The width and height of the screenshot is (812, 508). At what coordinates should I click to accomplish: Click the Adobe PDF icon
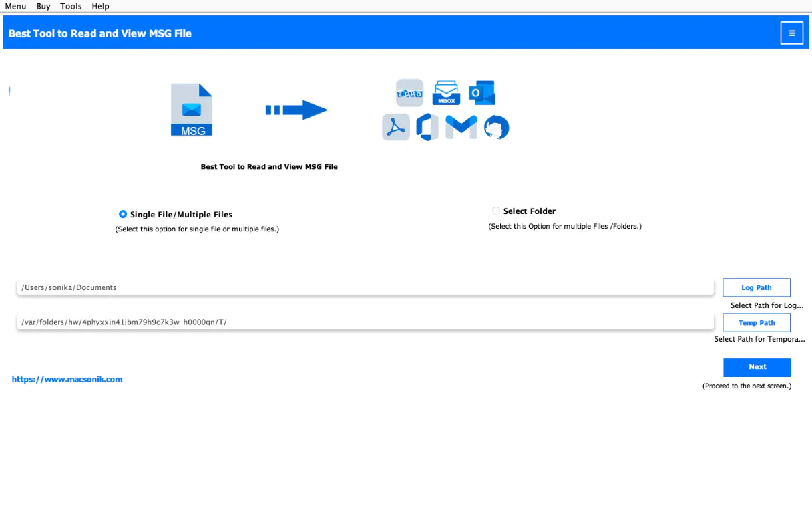coord(396,127)
